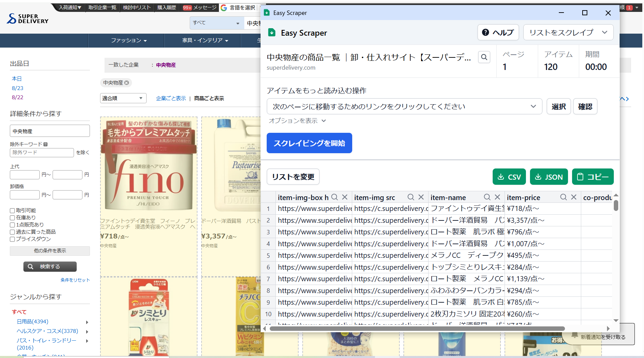Click the SUPER DELIVERY logo
Image resolution: width=644 pixels, height=358 pixels.
point(27,19)
